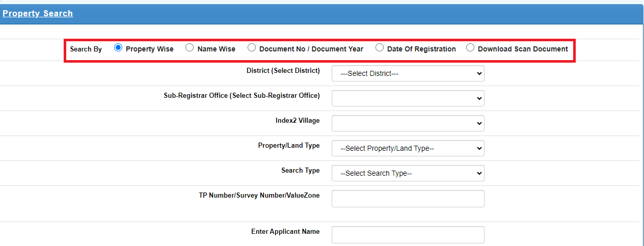Open the Select District dropdown
644x246 pixels.
pos(408,73)
